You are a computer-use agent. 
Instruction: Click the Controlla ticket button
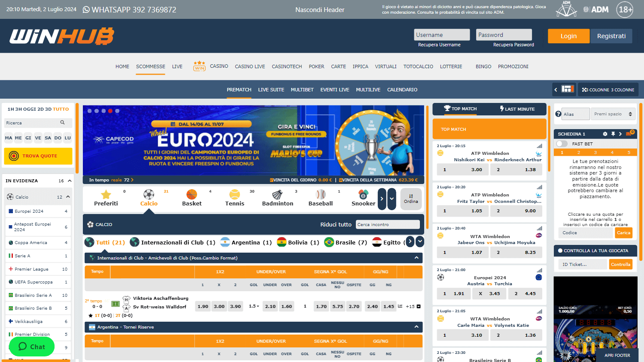(621, 264)
